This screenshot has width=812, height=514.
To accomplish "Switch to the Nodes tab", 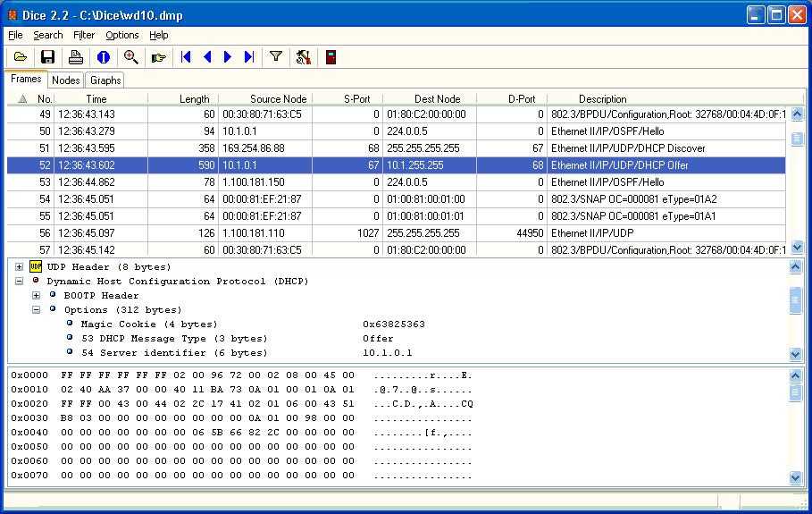I will (66, 80).
